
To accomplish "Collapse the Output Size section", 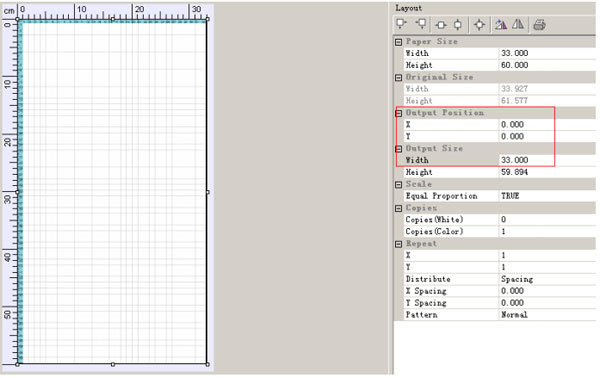I will tap(398, 149).
